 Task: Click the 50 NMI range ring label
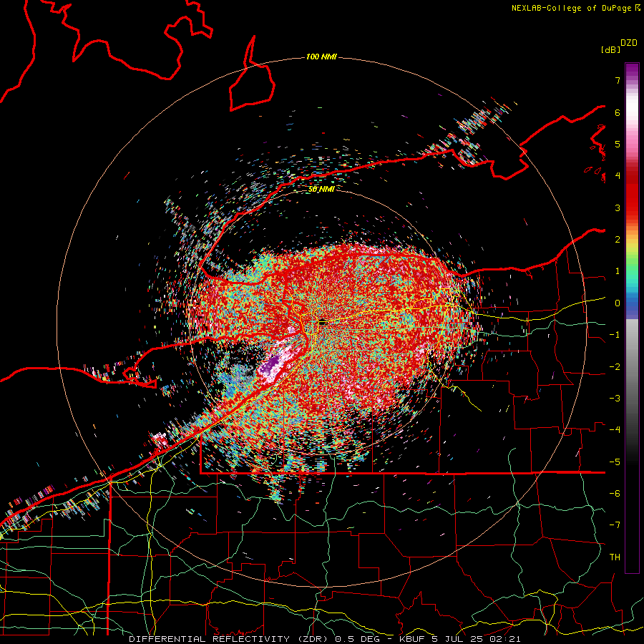[x=321, y=190]
